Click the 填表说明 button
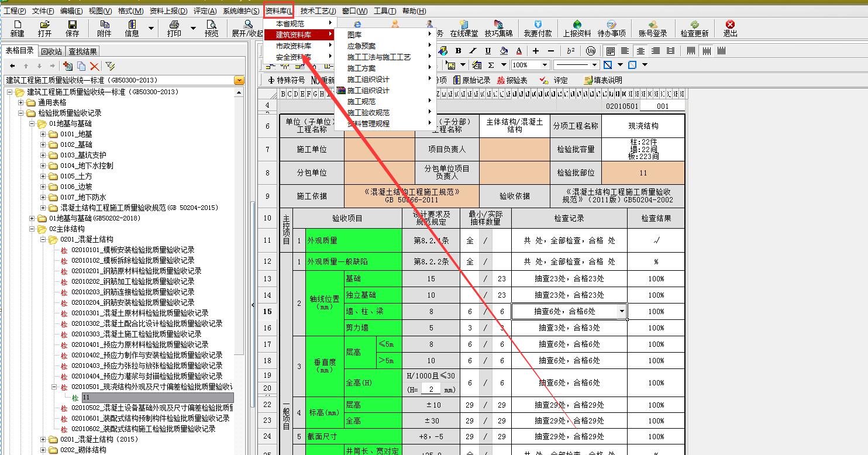 click(x=603, y=80)
